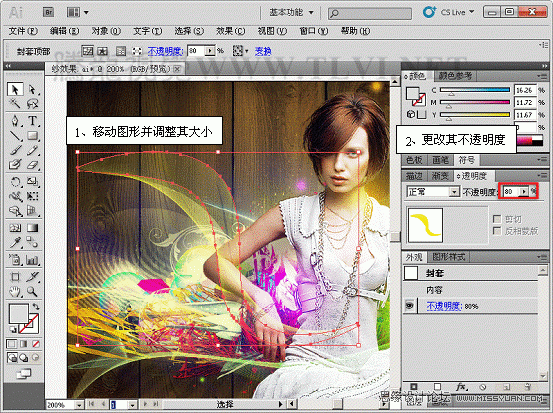Viewport: 553px width, 413px height.
Task: Close the document tab
Action: pyautogui.click(x=178, y=69)
